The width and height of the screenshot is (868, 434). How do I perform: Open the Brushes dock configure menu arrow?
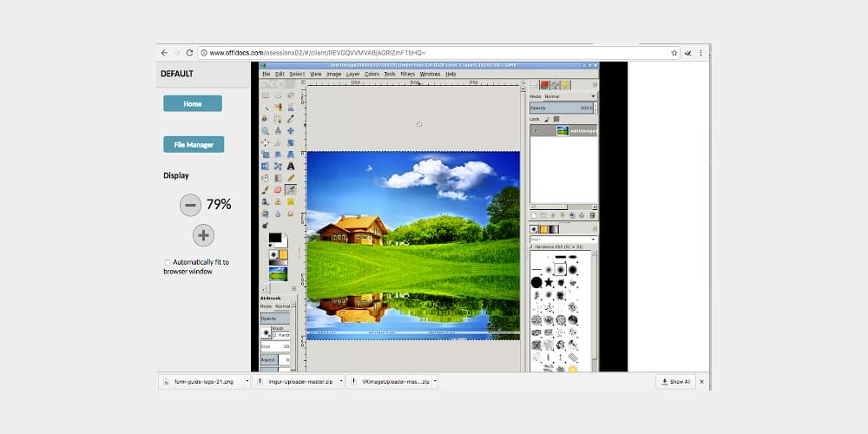595,228
